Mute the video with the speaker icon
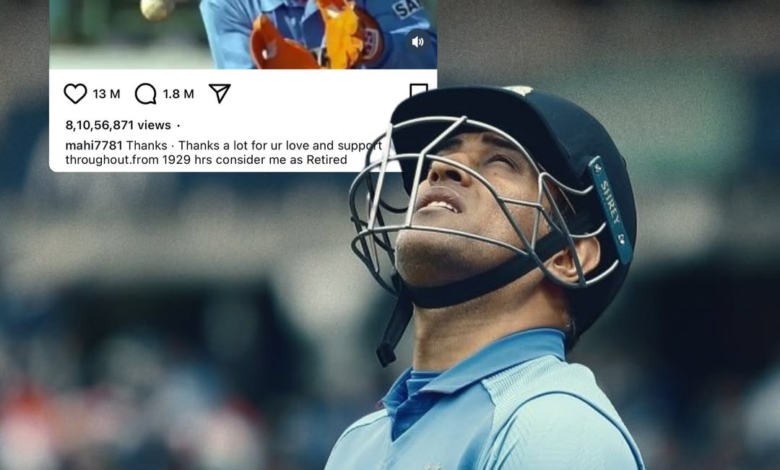Image resolution: width=780 pixels, height=470 pixels. click(418, 42)
